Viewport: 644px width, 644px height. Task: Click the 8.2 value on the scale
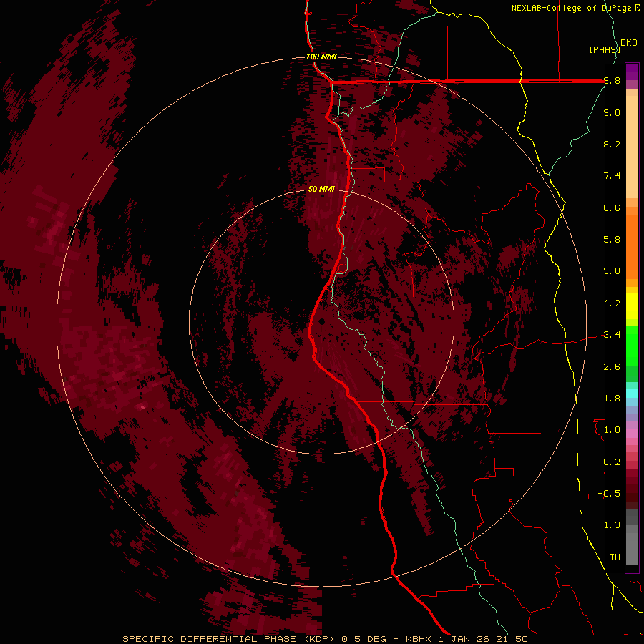pos(612,144)
